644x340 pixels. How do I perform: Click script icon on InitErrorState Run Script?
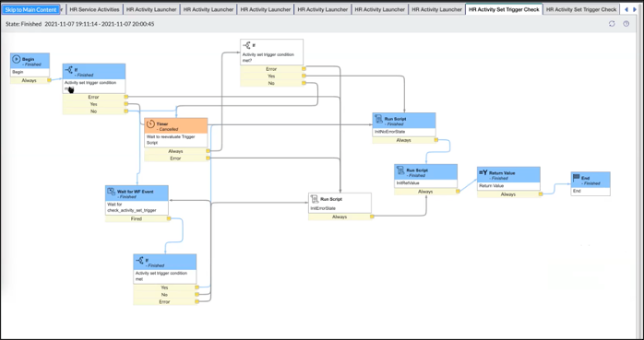pyautogui.click(x=315, y=199)
